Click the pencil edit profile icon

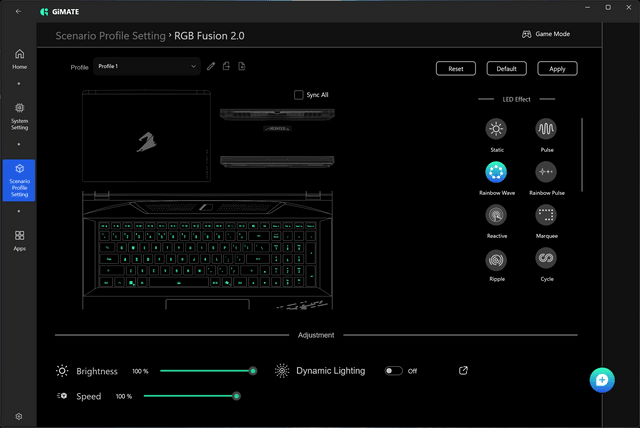pyautogui.click(x=211, y=66)
